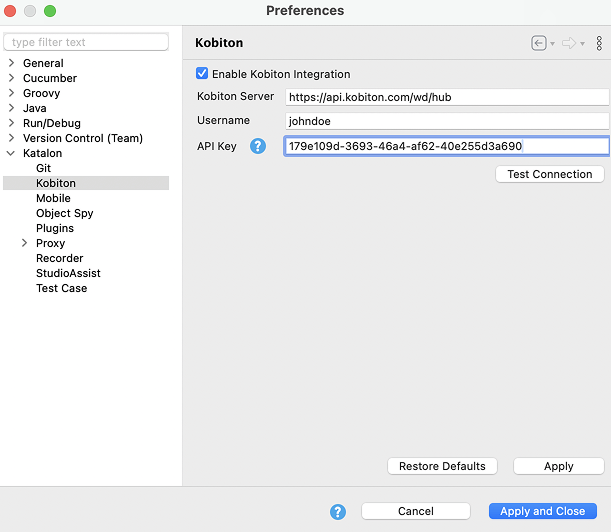Close the Preferences window with red button

coord(10,11)
